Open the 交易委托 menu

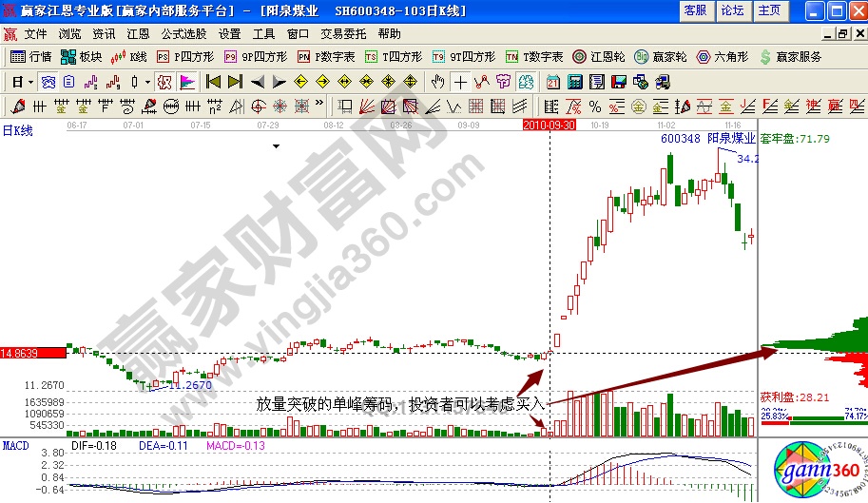(x=343, y=33)
